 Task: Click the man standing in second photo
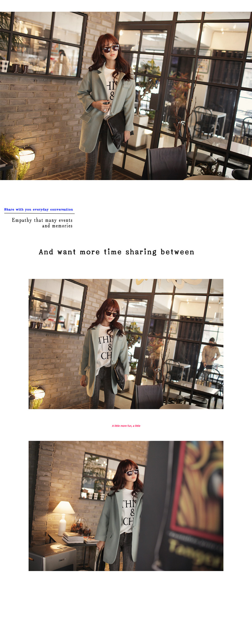click(209, 357)
